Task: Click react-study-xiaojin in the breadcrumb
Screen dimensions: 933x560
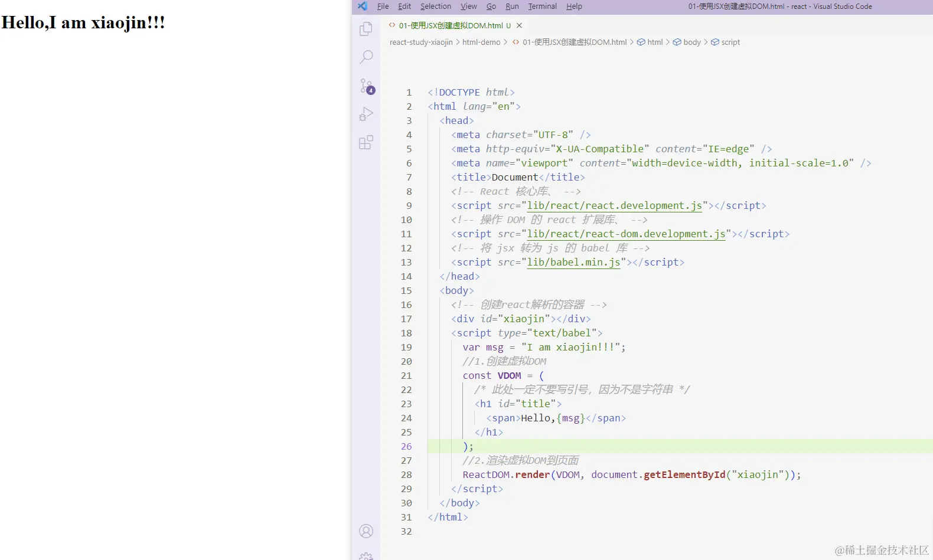Action: click(x=421, y=42)
